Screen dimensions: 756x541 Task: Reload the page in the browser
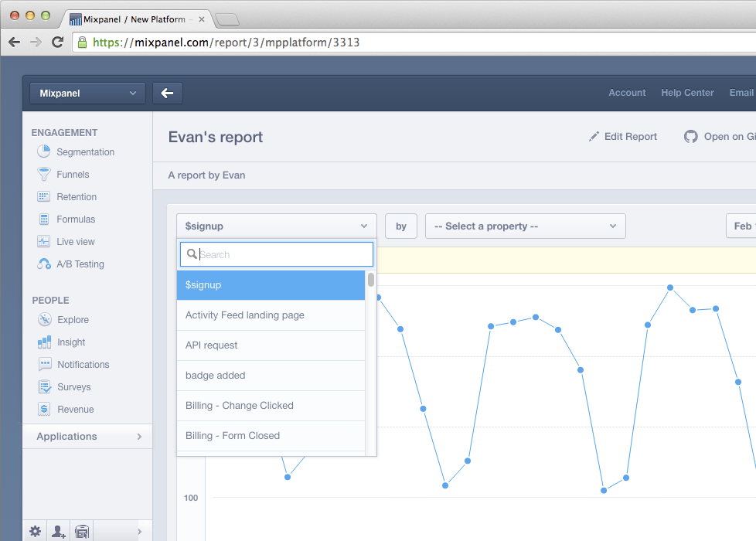pos(57,43)
